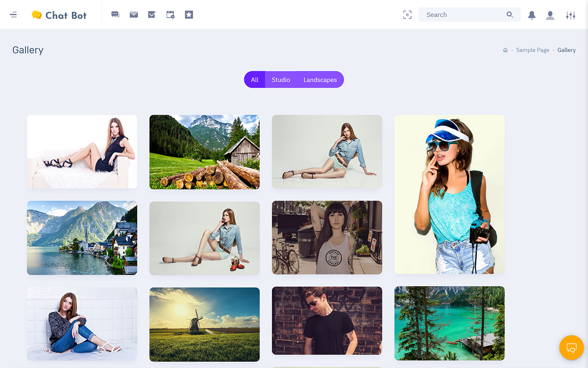Click the search magnifier icon

click(x=510, y=15)
